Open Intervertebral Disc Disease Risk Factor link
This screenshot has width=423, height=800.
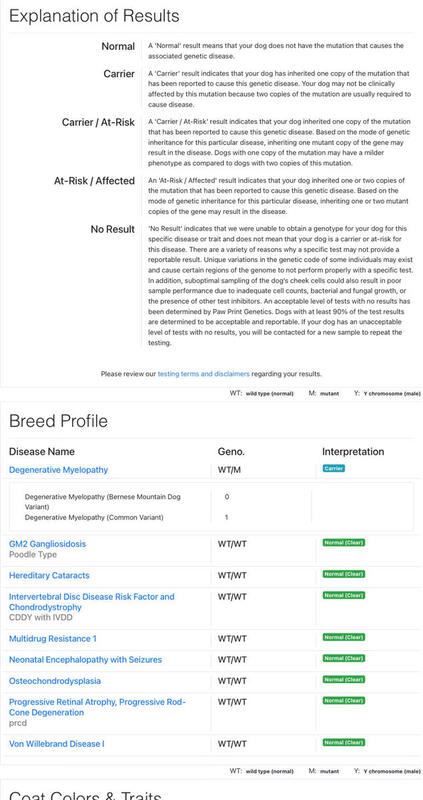[92, 602]
